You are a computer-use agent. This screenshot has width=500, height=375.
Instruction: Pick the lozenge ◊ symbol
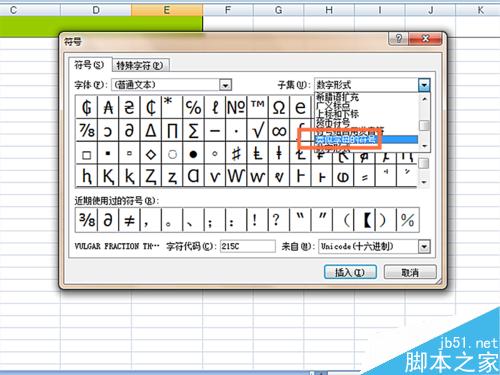tap(151, 154)
